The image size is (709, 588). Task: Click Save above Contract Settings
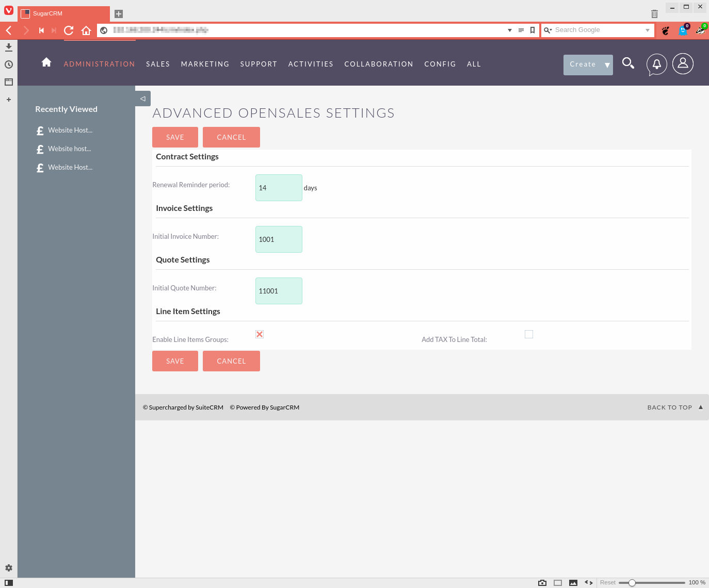click(175, 137)
